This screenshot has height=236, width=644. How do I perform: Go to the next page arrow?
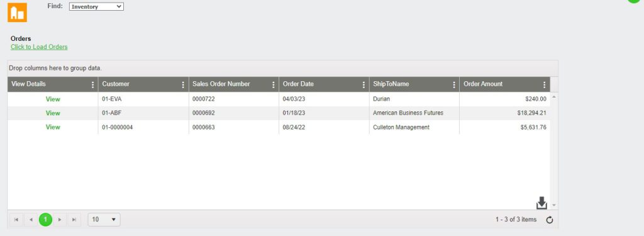[x=60, y=220]
